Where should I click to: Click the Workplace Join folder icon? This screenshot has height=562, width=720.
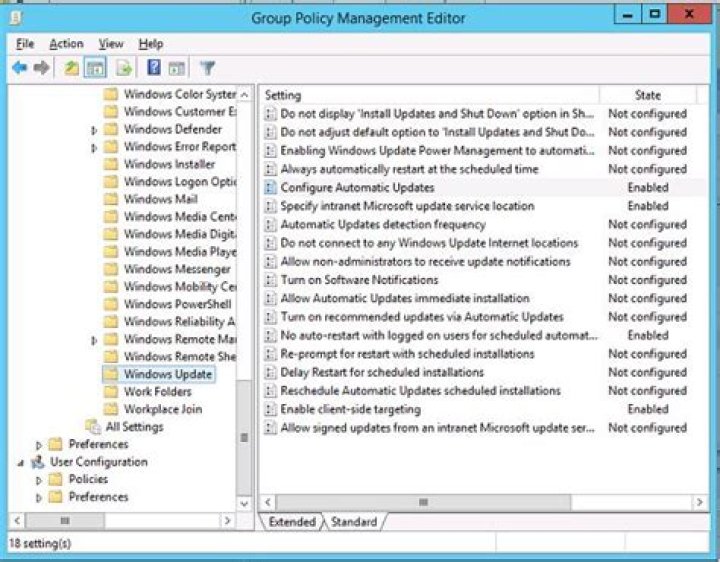click(111, 409)
